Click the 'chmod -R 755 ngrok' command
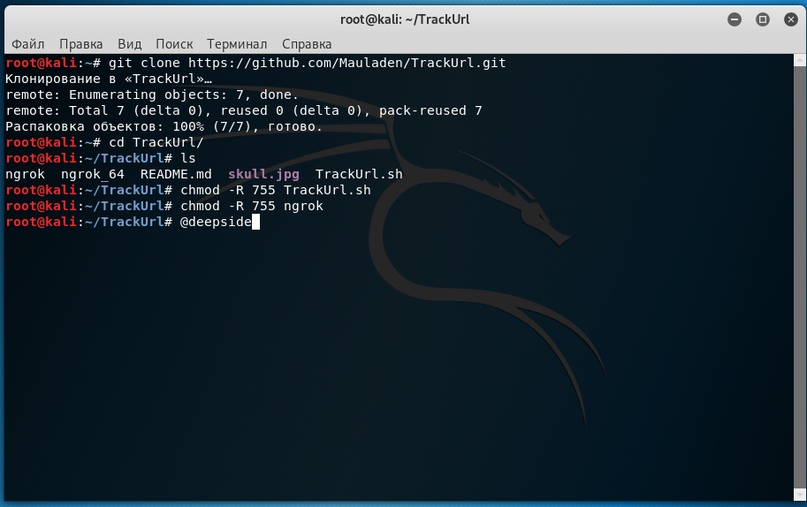The width and height of the screenshot is (807, 507). [x=252, y=206]
